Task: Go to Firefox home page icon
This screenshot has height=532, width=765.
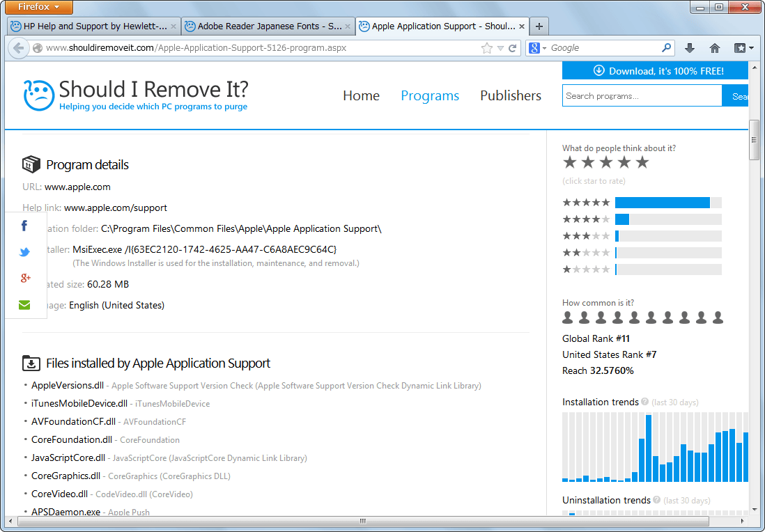Action: point(715,48)
